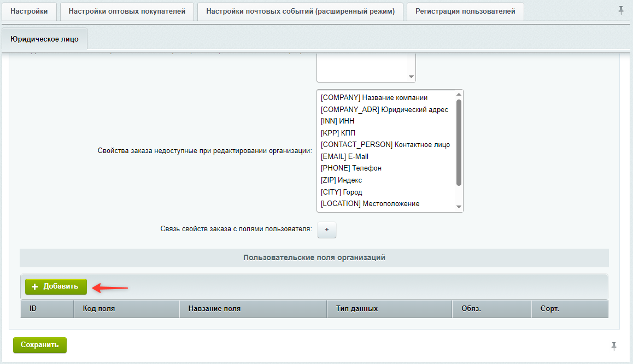The height and width of the screenshot is (364, 633).
Task: Click the Пользовательские поля организаций section header
Action: [314, 258]
